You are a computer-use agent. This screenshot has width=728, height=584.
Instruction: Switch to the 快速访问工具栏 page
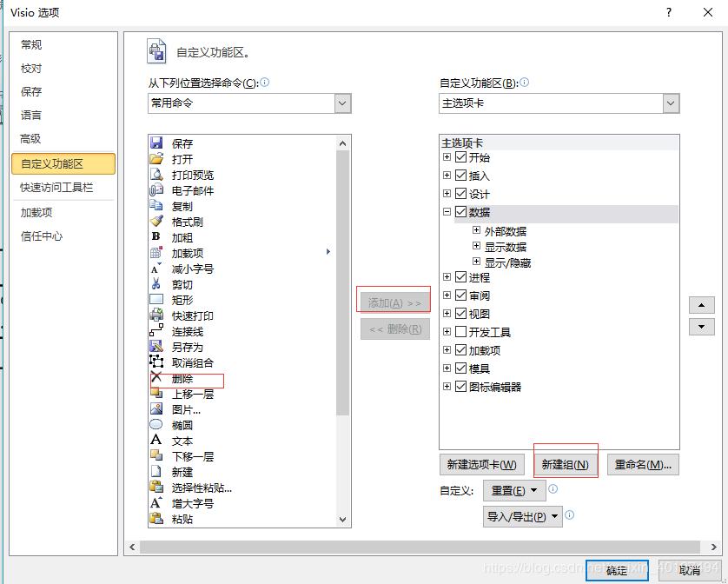click(x=56, y=187)
